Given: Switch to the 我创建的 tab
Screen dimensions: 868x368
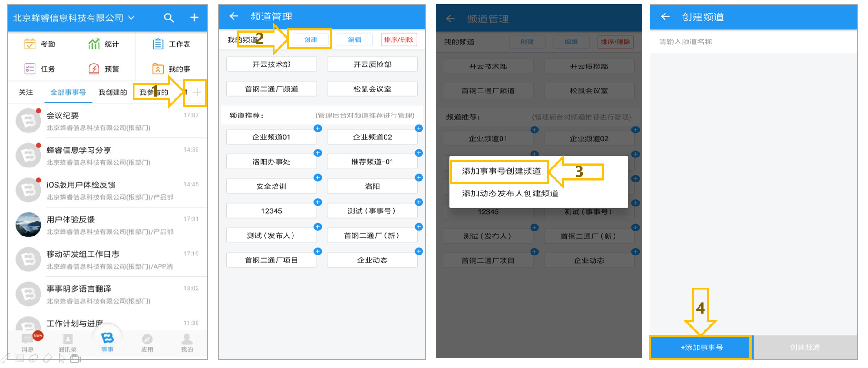Looking at the screenshot, I should (113, 93).
